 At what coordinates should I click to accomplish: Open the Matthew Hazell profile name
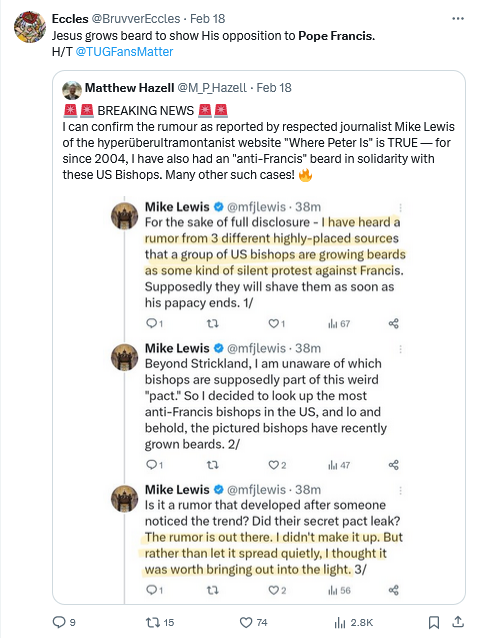pos(129,87)
